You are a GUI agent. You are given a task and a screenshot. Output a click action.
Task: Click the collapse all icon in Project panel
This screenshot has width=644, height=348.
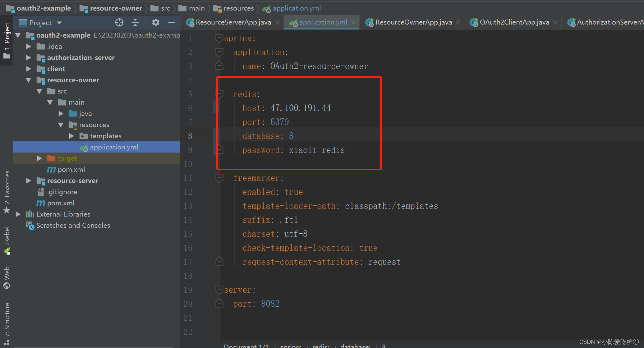point(135,22)
